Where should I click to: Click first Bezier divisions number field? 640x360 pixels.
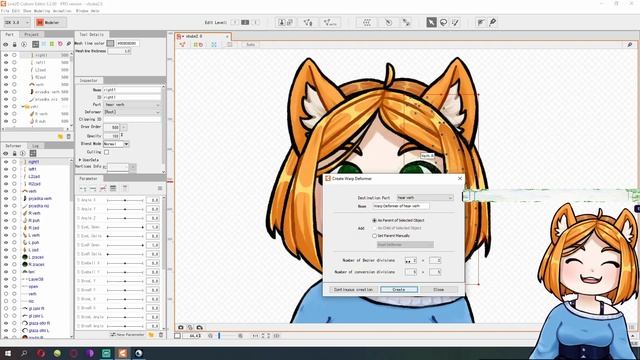point(411,260)
